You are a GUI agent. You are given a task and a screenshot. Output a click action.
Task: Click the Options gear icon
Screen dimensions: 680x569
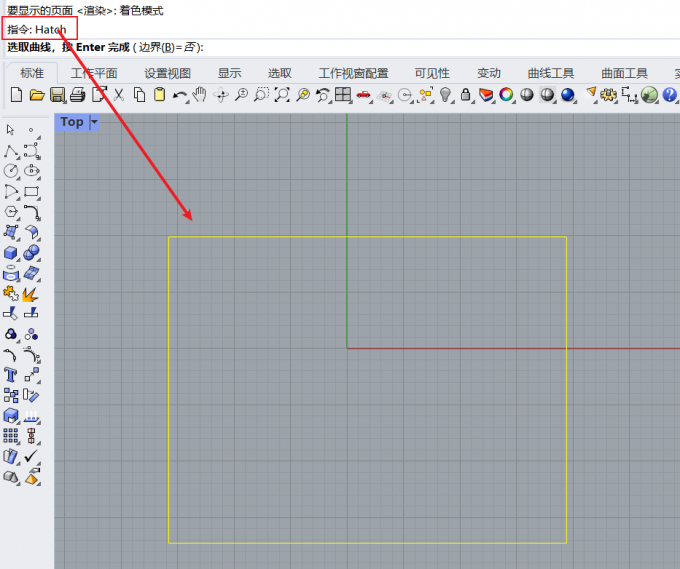tap(608, 95)
